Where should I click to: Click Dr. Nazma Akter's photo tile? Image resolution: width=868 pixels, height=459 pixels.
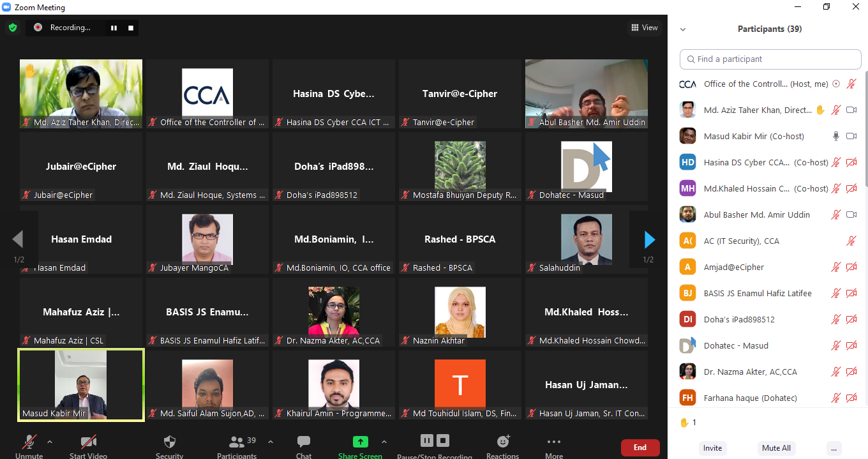[x=334, y=312]
